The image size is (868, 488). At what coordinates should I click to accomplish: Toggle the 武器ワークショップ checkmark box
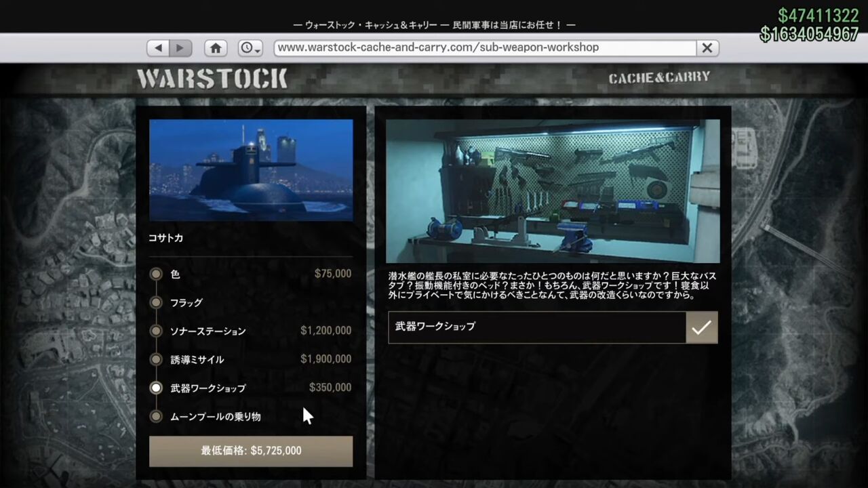pos(702,327)
